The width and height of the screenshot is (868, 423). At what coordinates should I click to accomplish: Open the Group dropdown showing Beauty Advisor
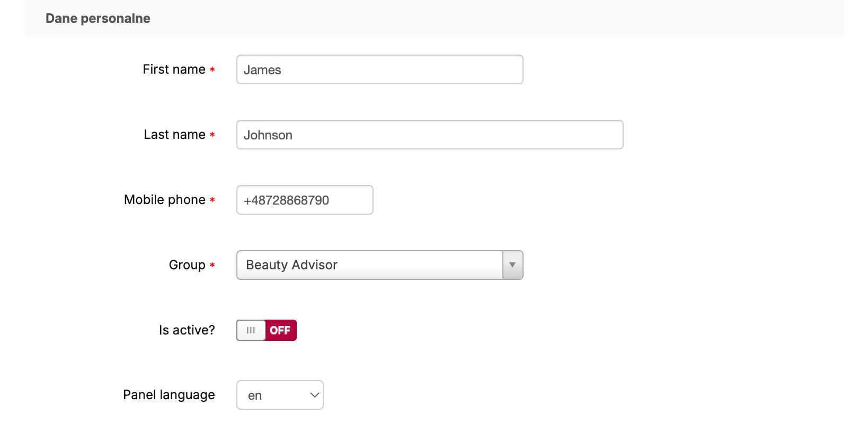(x=370, y=265)
